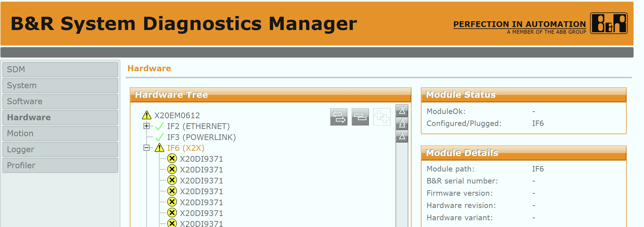Switch to the Motion page
Screen dimensions: 644x227
(x=60, y=133)
